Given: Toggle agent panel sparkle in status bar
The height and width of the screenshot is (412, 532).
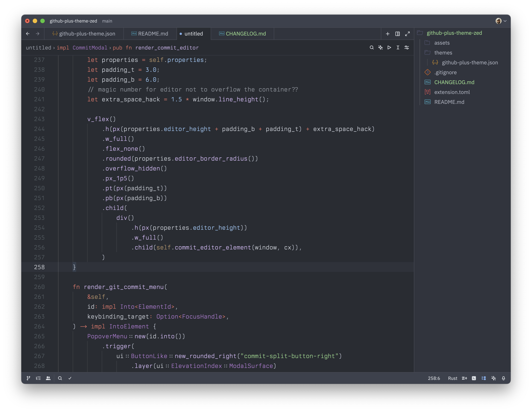Looking at the screenshot, I should pyautogui.click(x=493, y=378).
